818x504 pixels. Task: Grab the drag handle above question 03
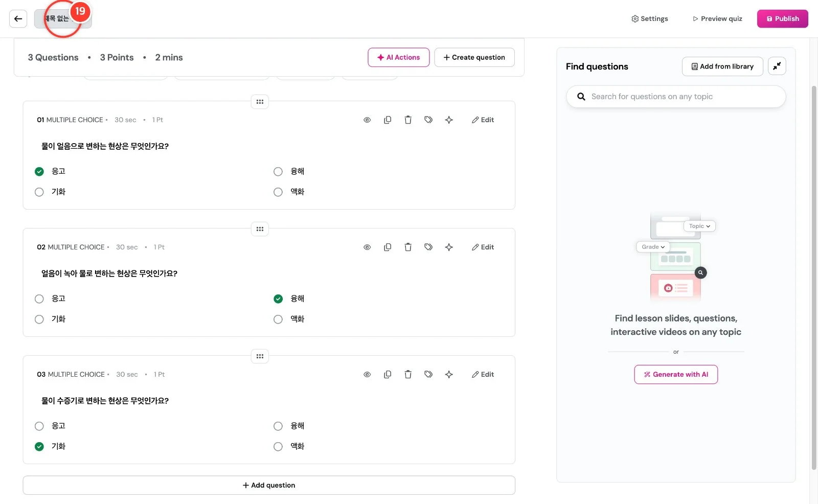click(x=260, y=356)
